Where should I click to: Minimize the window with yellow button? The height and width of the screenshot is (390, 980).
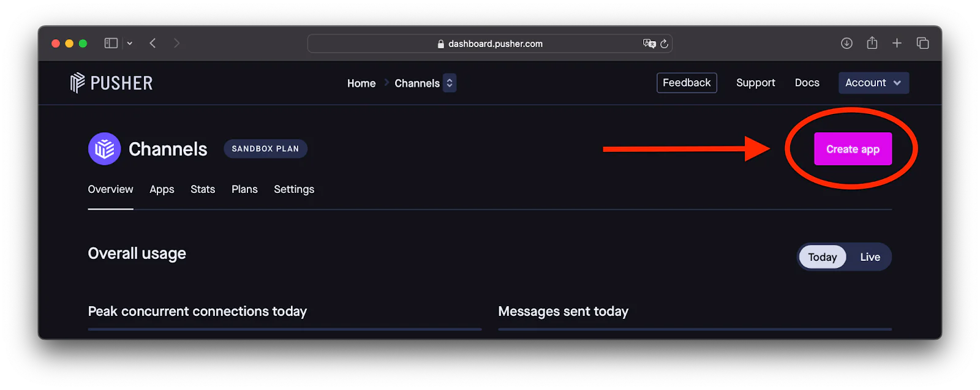(x=69, y=43)
